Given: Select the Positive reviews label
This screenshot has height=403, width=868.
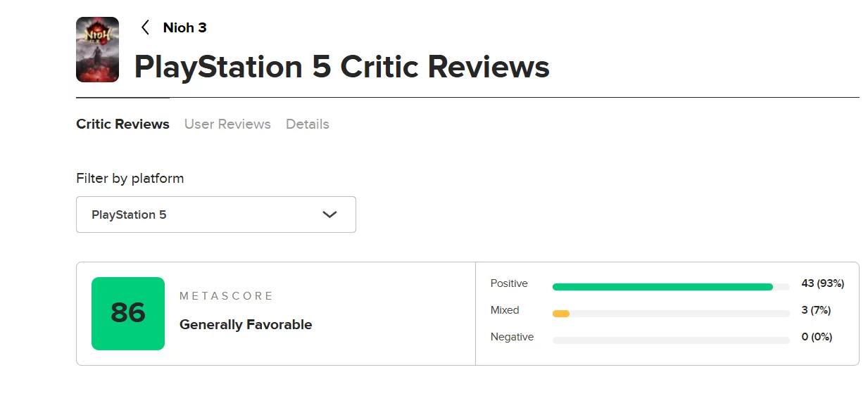Looking at the screenshot, I should point(509,283).
